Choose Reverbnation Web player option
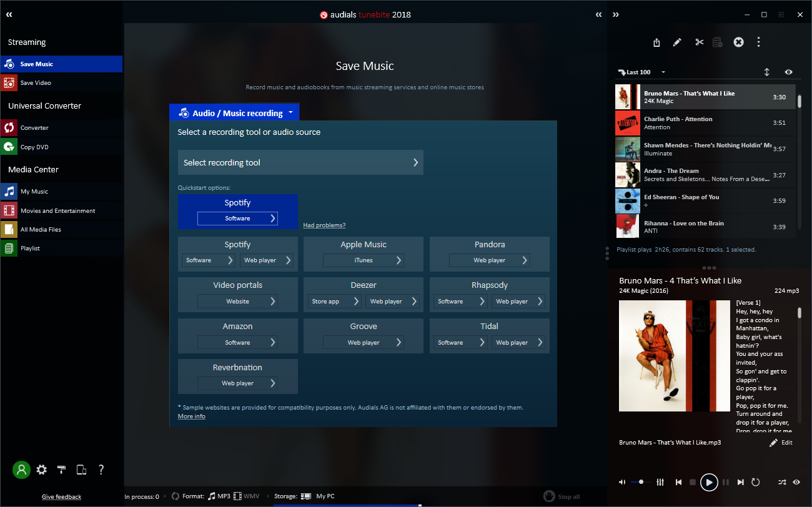 (237, 383)
